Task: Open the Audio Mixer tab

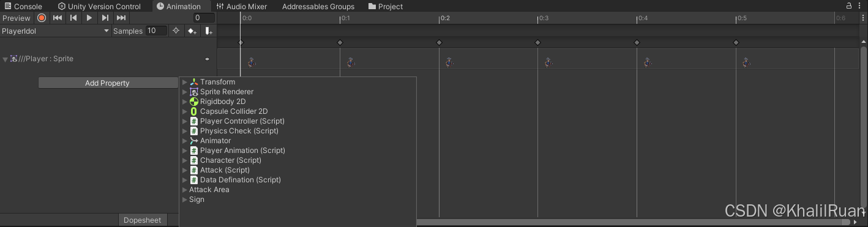Action: pyautogui.click(x=242, y=6)
